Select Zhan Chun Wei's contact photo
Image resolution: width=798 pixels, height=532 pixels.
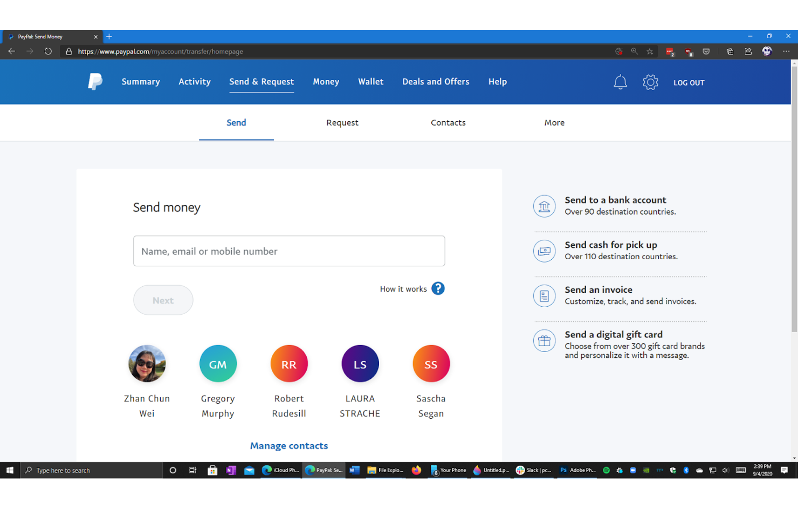point(147,363)
